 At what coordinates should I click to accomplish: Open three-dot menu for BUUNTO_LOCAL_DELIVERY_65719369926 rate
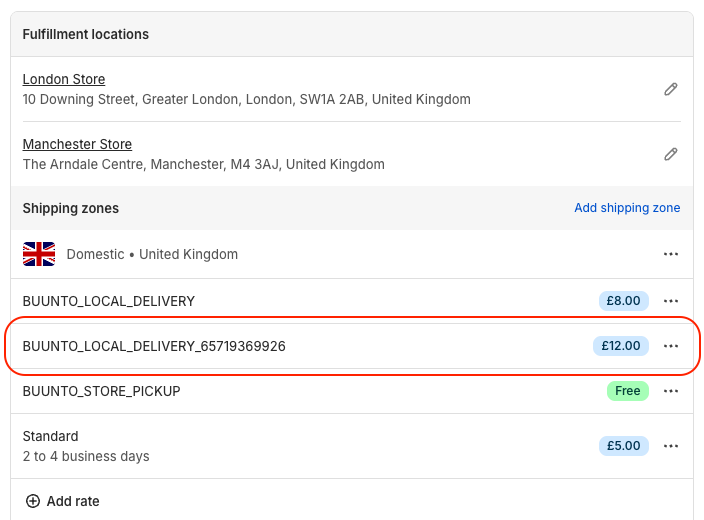[671, 346]
